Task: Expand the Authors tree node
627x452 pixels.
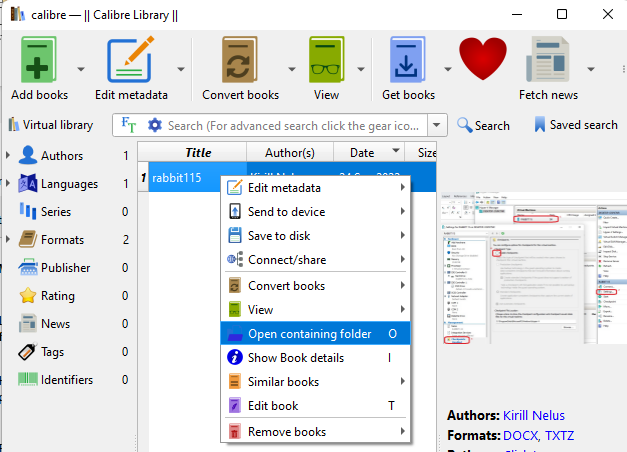Action: tap(8, 155)
